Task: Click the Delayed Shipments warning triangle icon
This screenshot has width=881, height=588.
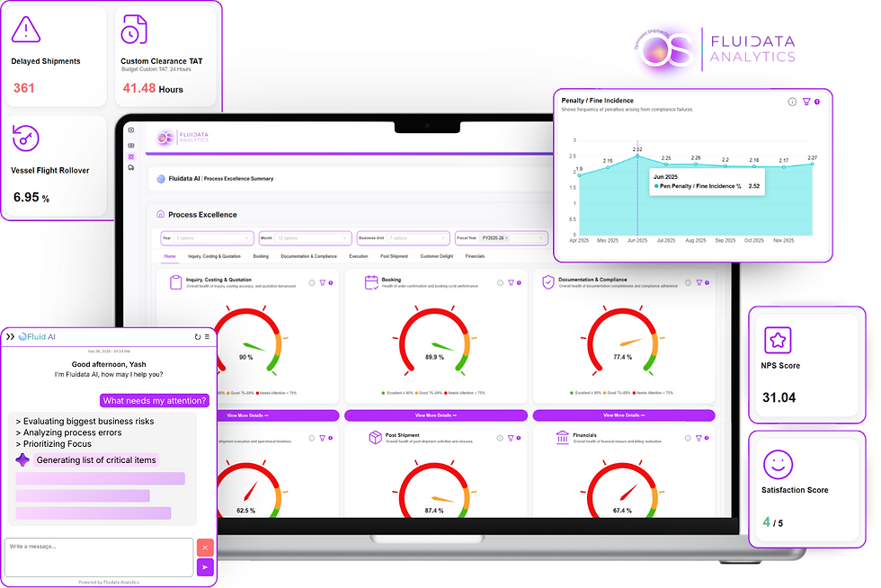Action: tap(26, 30)
